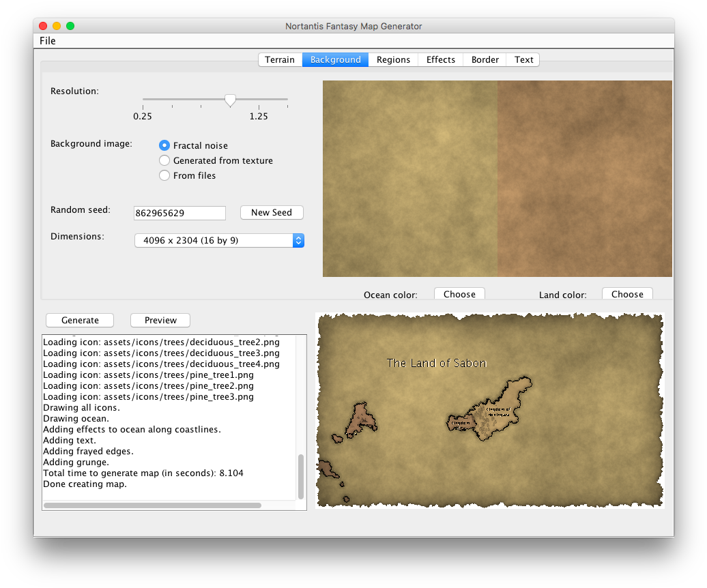
Task: Click the Preview button
Action: (x=160, y=320)
